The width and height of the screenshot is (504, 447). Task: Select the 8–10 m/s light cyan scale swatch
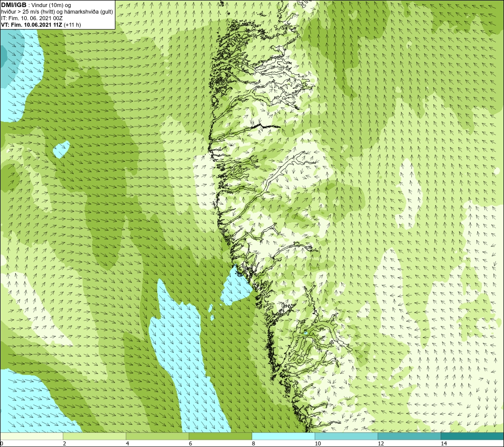click(x=283, y=436)
